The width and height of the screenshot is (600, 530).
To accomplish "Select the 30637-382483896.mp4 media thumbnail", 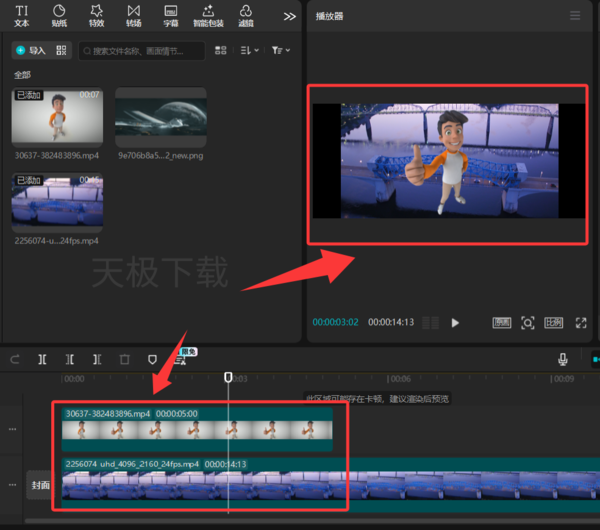I will 57,117.
